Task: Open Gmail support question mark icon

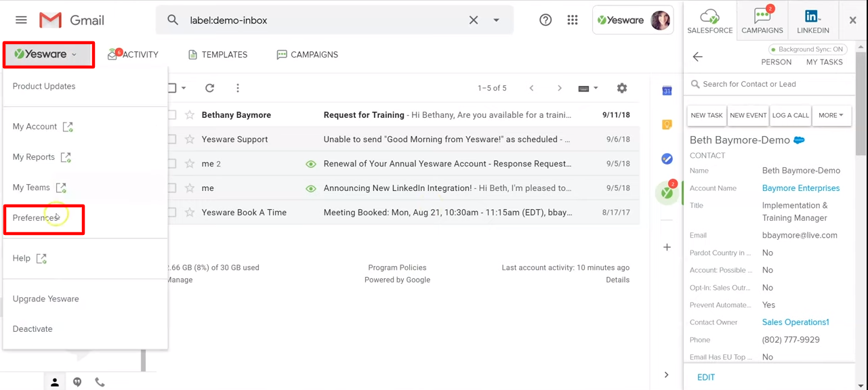Action: (x=545, y=20)
